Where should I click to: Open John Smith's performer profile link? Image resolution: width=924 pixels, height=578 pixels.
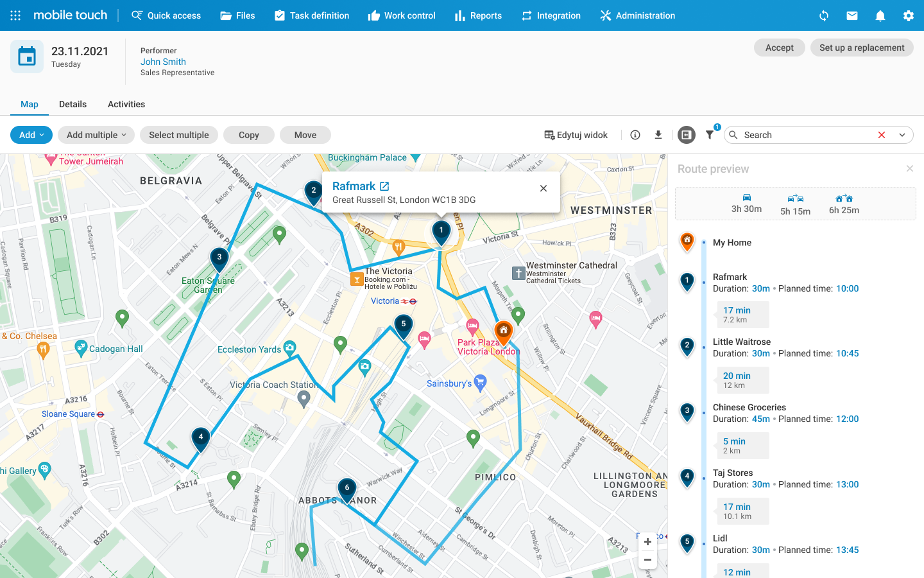click(163, 62)
